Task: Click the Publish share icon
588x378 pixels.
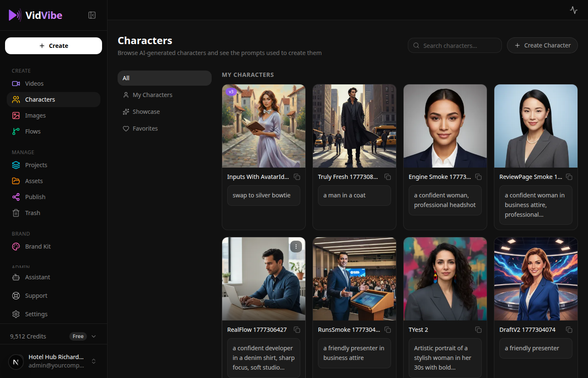Action: coord(16,197)
